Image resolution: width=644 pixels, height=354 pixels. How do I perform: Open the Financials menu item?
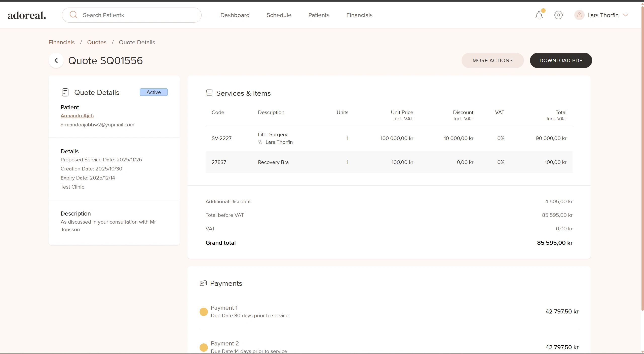pyautogui.click(x=359, y=15)
